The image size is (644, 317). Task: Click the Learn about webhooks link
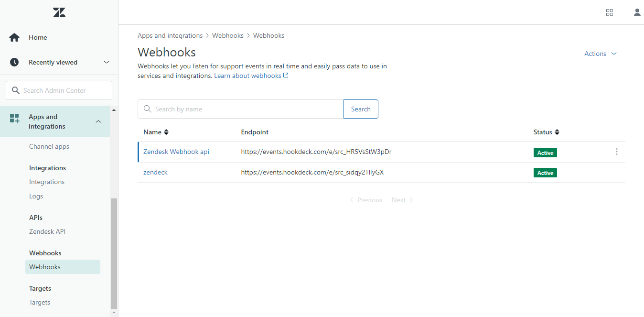[248, 76]
